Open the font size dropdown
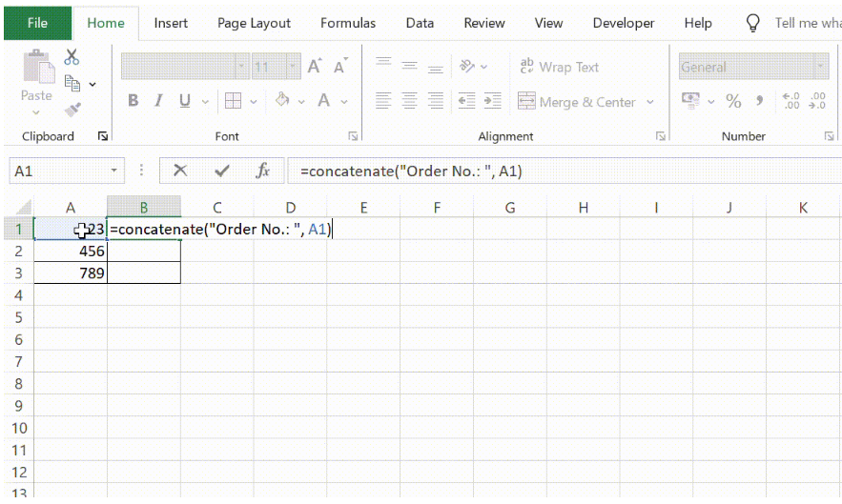 pyautogui.click(x=293, y=67)
